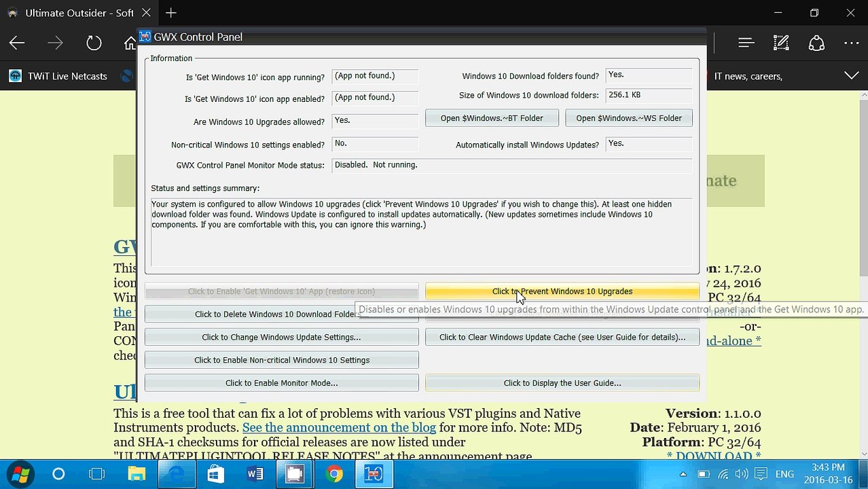Click the GWX Control Panel title icon
The width and height of the screenshot is (868, 489).
click(x=145, y=37)
